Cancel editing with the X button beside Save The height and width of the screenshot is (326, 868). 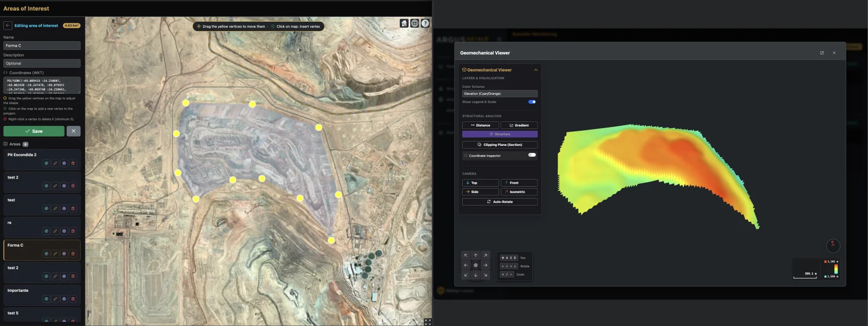tap(73, 131)
